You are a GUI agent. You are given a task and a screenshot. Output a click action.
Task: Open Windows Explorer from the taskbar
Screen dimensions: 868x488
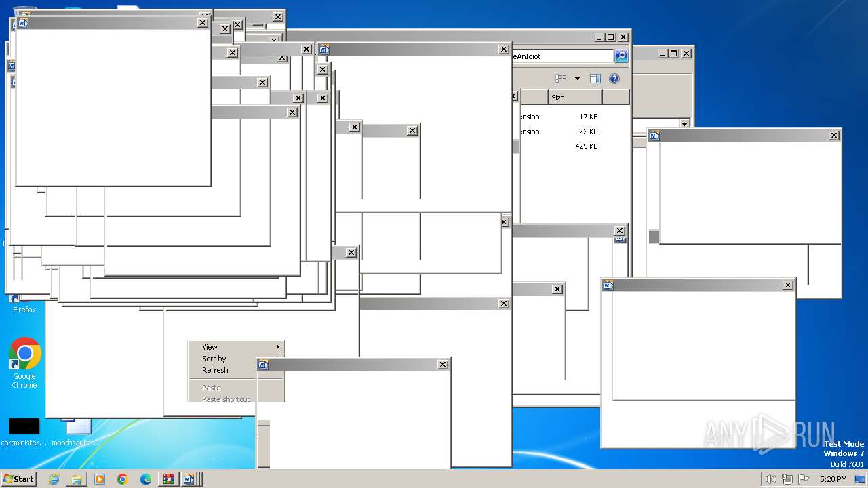[77, 479]
